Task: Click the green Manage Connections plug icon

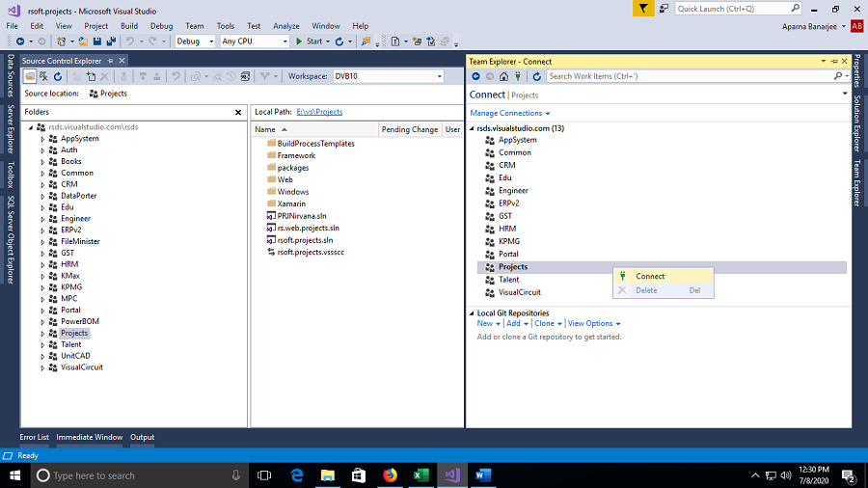Action: [x=518, y=76]
